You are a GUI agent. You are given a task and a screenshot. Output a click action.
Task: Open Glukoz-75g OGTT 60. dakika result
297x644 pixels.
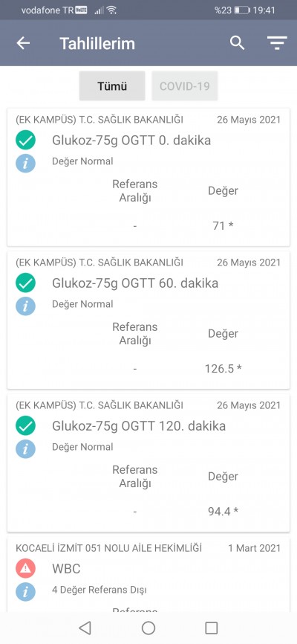148,321
